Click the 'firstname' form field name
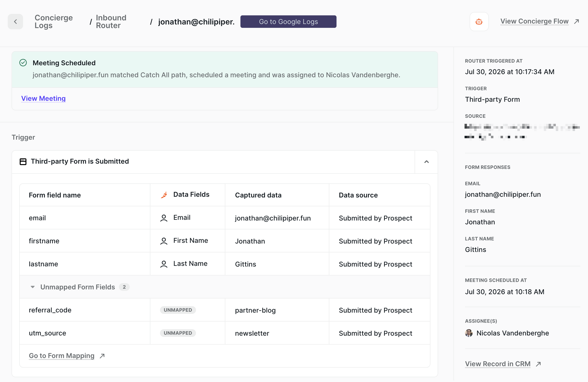This screenshot has height=382, width=588. point(44,241)
